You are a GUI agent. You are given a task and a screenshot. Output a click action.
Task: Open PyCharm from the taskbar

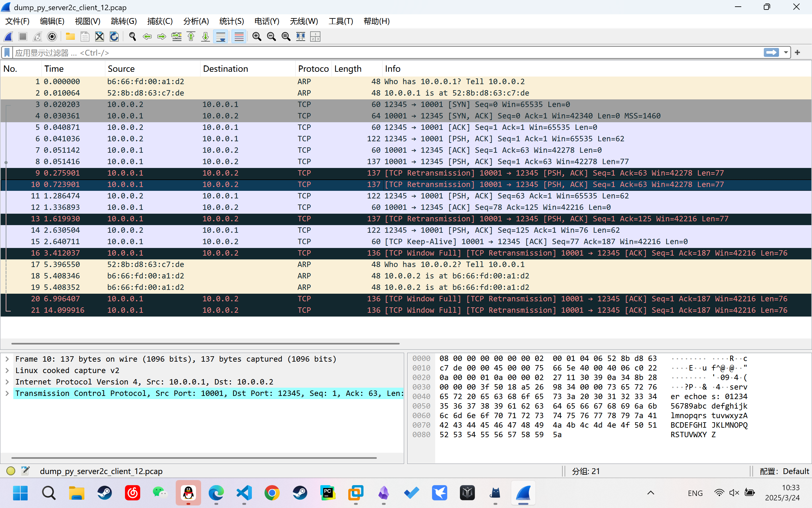coord(328,493)
